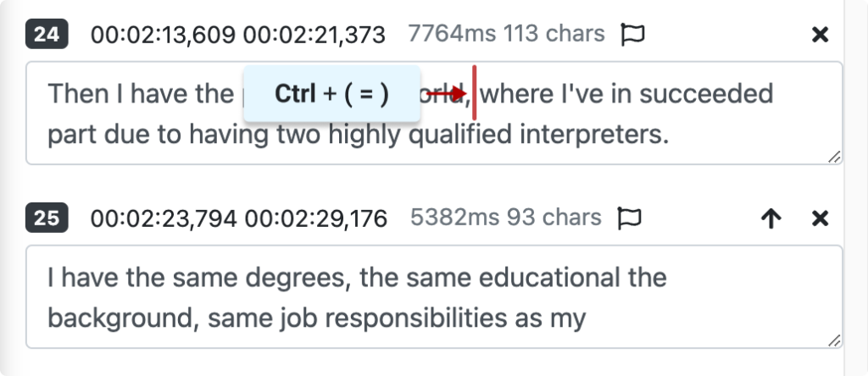The image size is (868, 376).
Task: Flag subtitle 24 with the flag icon
Action: point(633,35)
